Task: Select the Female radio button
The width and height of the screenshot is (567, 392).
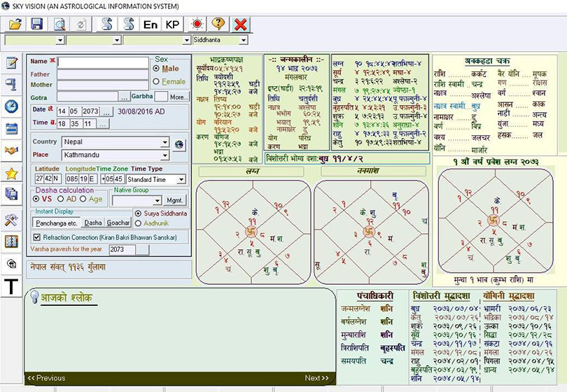Action: (156, 82)
